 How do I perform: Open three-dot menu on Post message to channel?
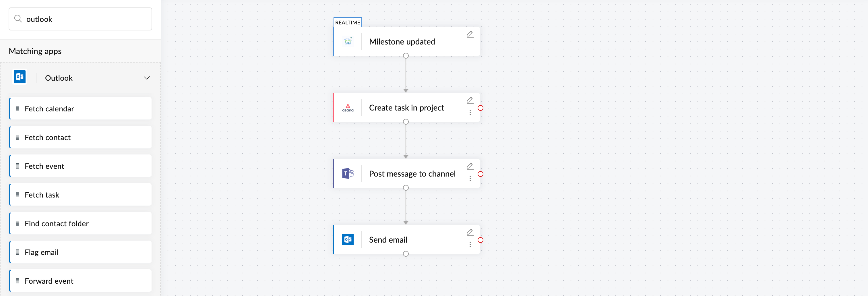(470, 178)
